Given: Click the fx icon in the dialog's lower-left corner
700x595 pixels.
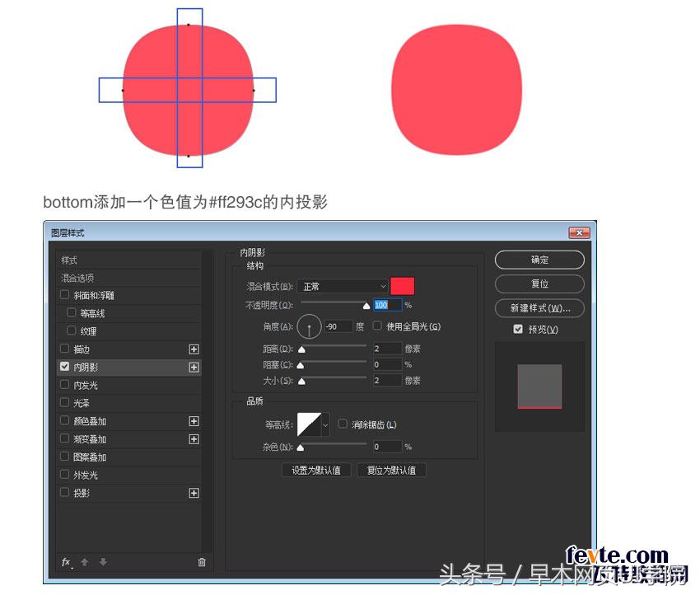Looking at the screenshot, I should pyautogui.click(x=65, y=563).
